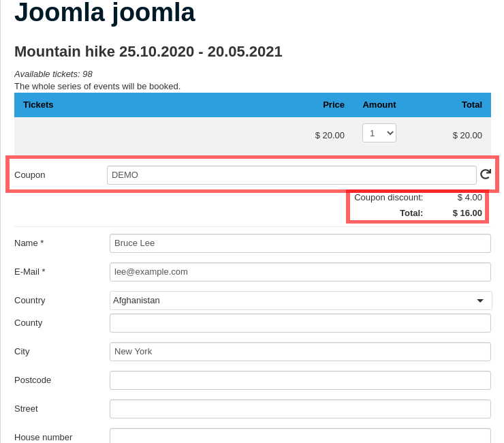The height and width of the screenshot is (443, 504).
Task: Click the Coupon label text
Action: pyautogui.click(x=30, y=175)
